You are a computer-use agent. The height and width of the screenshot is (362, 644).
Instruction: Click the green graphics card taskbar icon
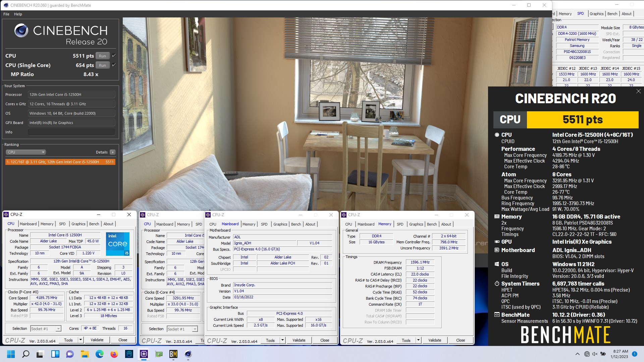pos(159,354)
